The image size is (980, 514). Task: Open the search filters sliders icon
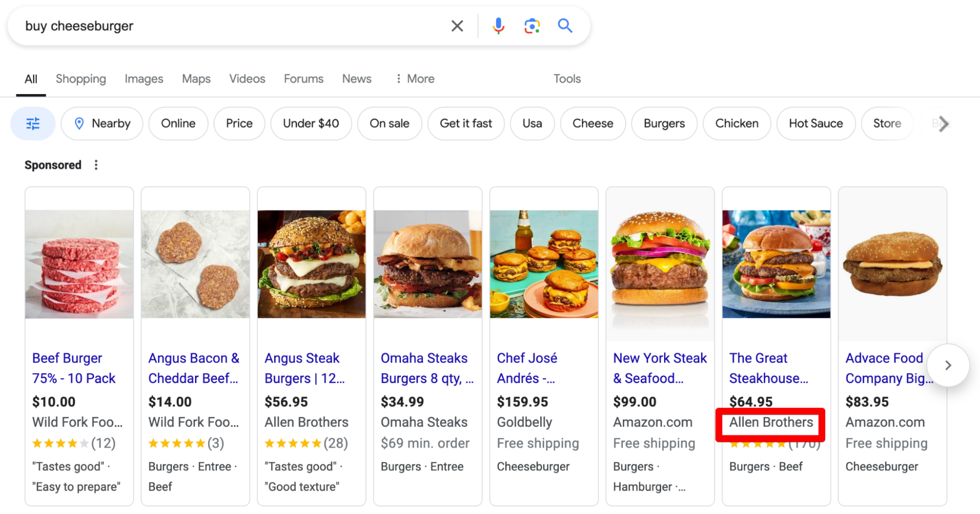point(32,123)
